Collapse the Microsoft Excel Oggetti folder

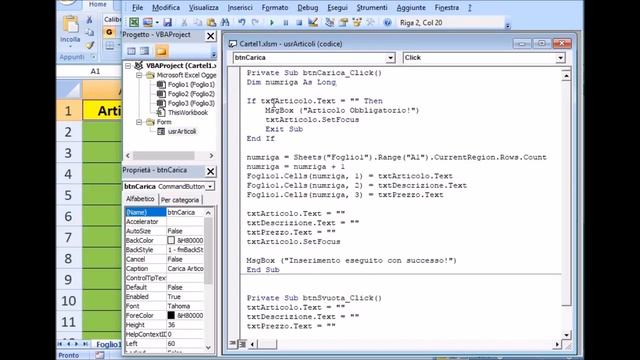click(x=139, y=76)
